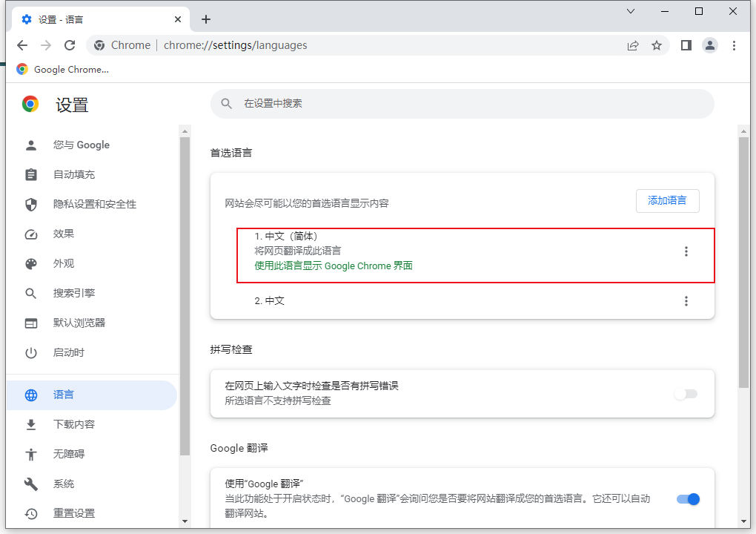Click the 重置设置 restore icon

[31, 514]
